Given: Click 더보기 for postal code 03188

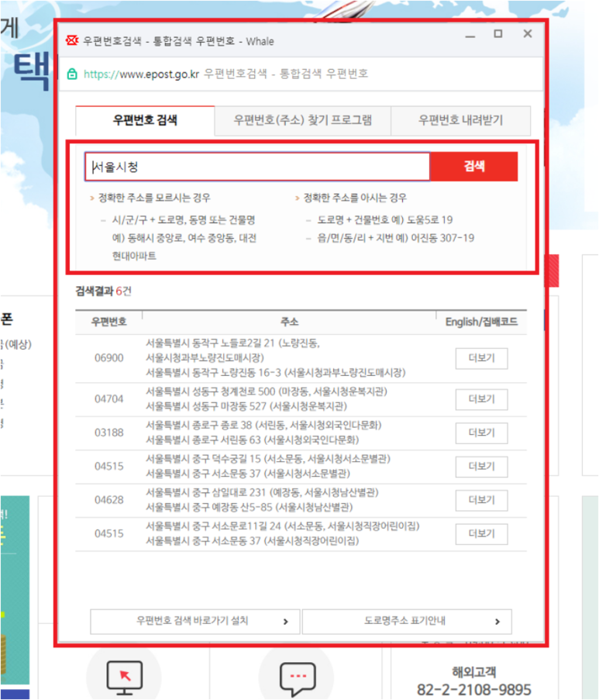Looking at the screenshot, I should pyautogui.click(x=482, y=433).
